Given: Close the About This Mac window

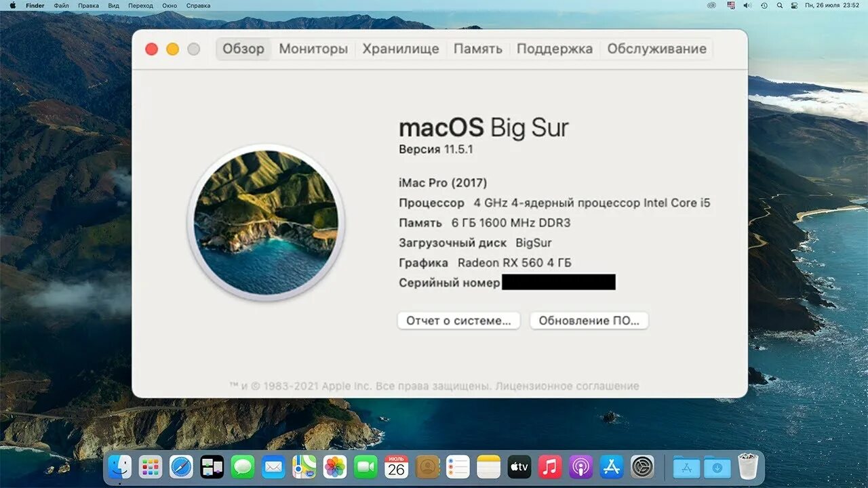Looking at the screenshot, I should pos(152,49).
